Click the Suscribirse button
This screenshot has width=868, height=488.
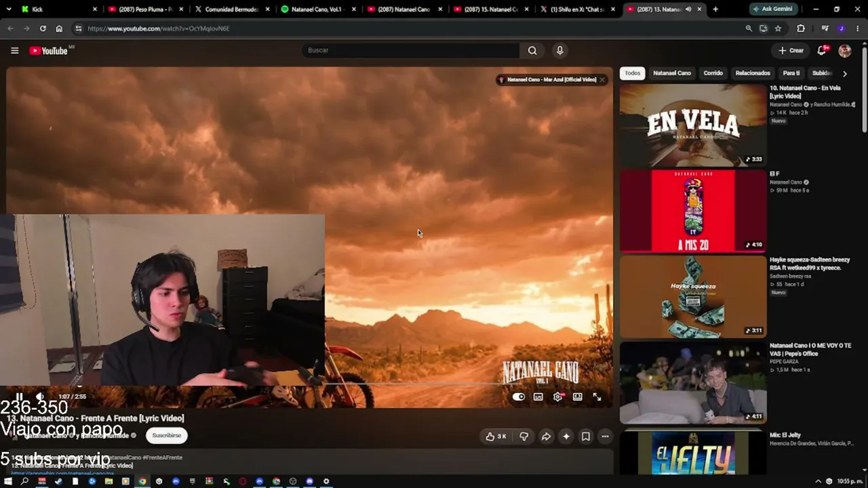coord(166,435)
